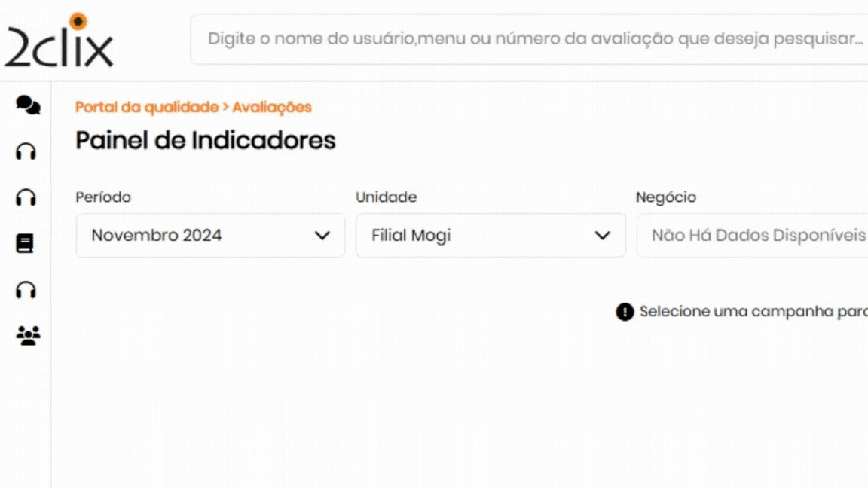This screenshot has width=868, height=488.
Task: Click the Painel de Indicadores heading
Action: click(x=206, y=141)
